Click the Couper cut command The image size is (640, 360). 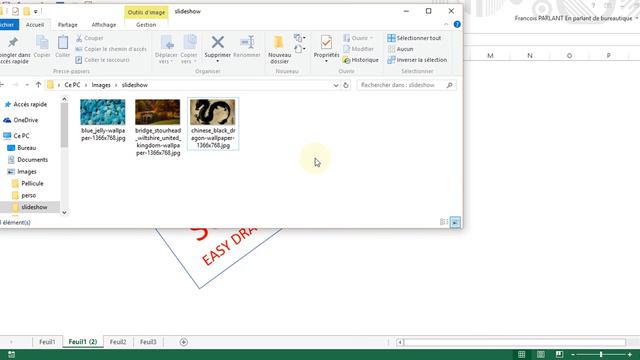89,38
